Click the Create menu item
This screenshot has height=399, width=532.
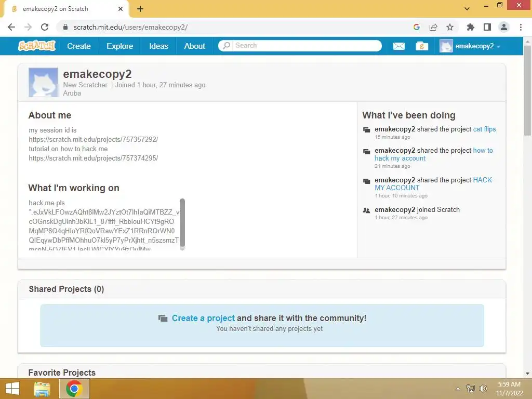[79, 46]
